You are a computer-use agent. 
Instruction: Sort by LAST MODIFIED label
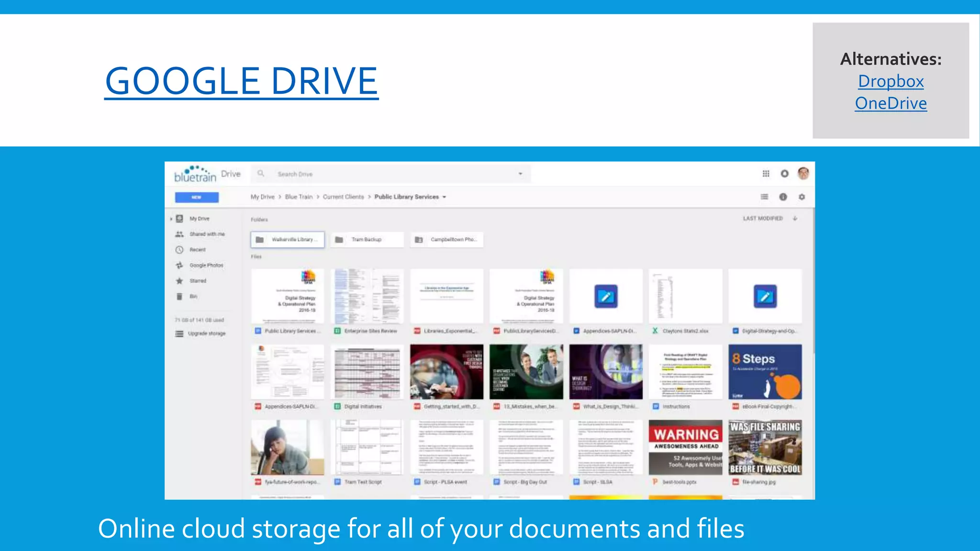point(763,219)
